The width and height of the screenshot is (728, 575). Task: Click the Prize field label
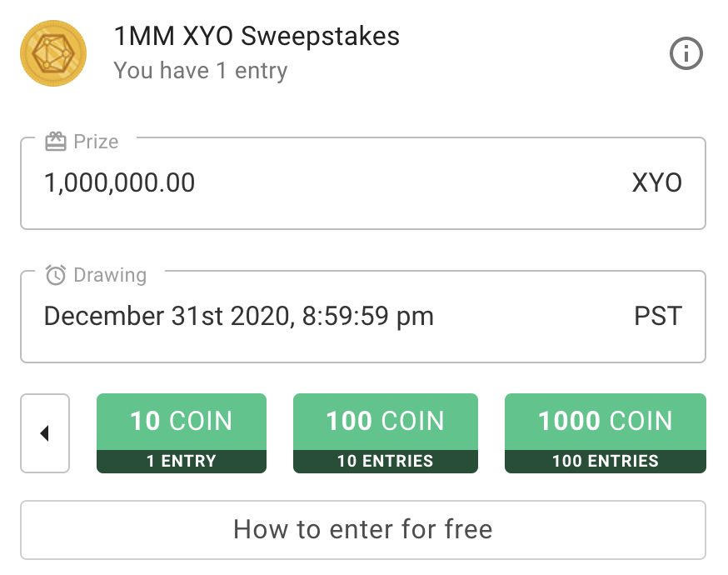(x=96, y=142)
